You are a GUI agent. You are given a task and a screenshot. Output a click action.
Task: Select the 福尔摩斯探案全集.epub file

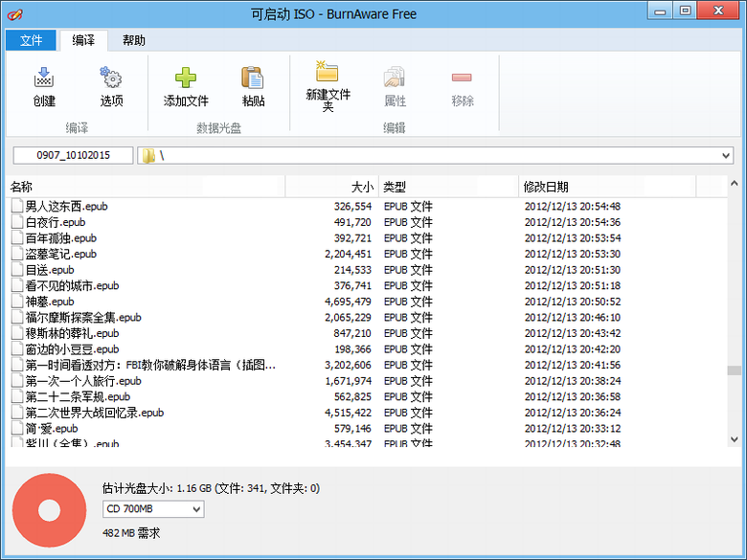[x=83, y=317]
